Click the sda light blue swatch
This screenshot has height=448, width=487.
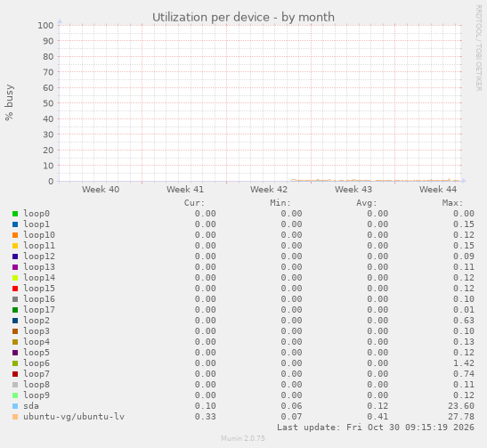coord(15,406)
